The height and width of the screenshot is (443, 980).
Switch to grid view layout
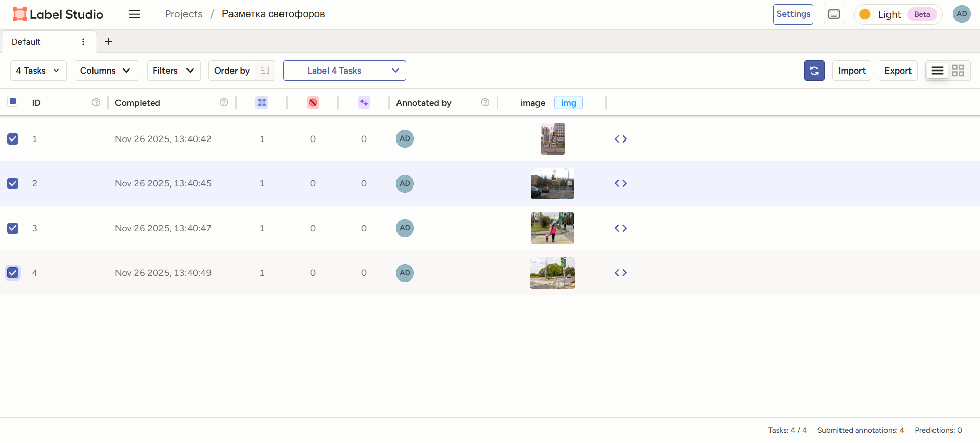click(x=958, y=71)
